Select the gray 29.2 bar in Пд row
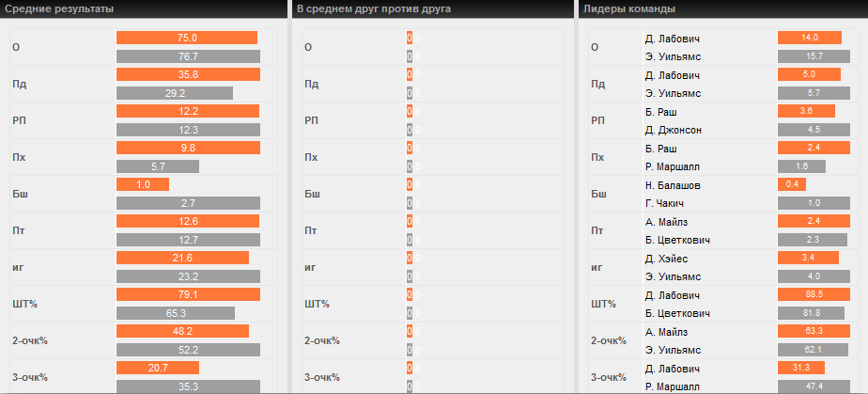This screenshot has height=394, width=868. [175, 93]
